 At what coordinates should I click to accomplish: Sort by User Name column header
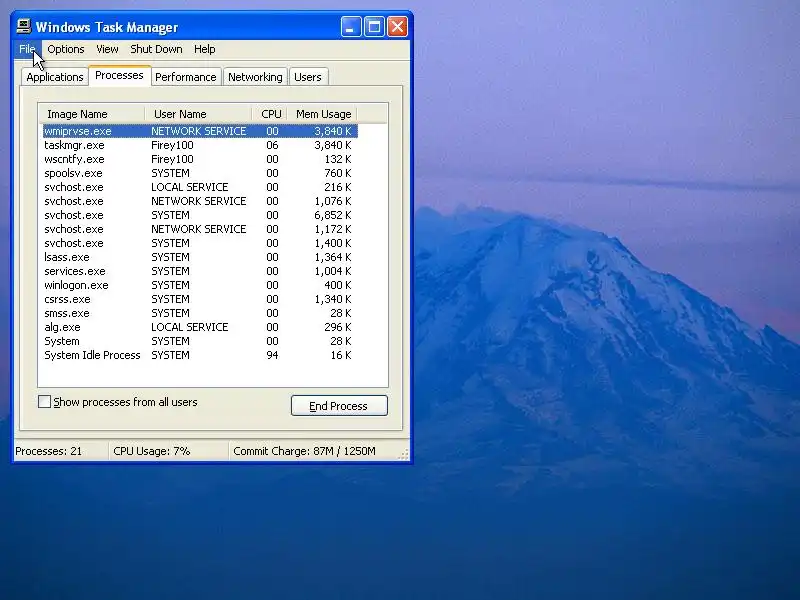198,114
